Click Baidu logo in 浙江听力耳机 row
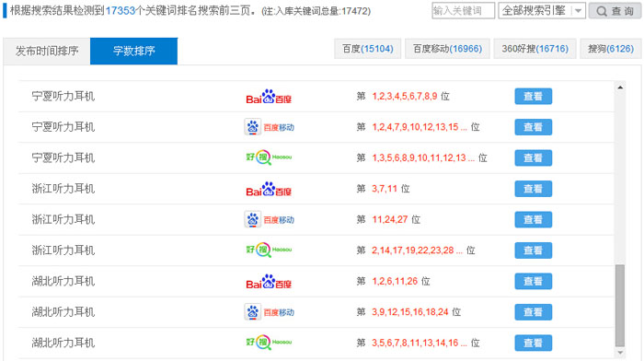The width and height of the screenshot is (644, 361). click(x=269, y=189)
